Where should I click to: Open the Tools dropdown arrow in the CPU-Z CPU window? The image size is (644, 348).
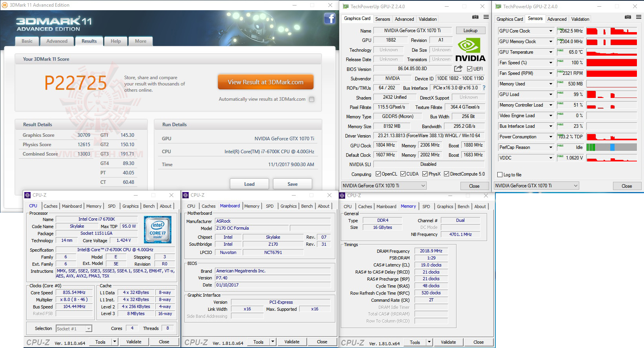(115, 342)
